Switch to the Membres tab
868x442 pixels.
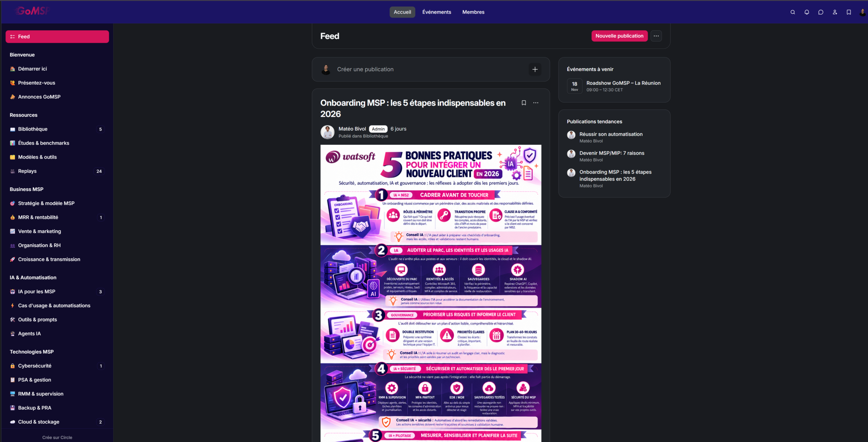pyautogui.click(x=473, y=12)
